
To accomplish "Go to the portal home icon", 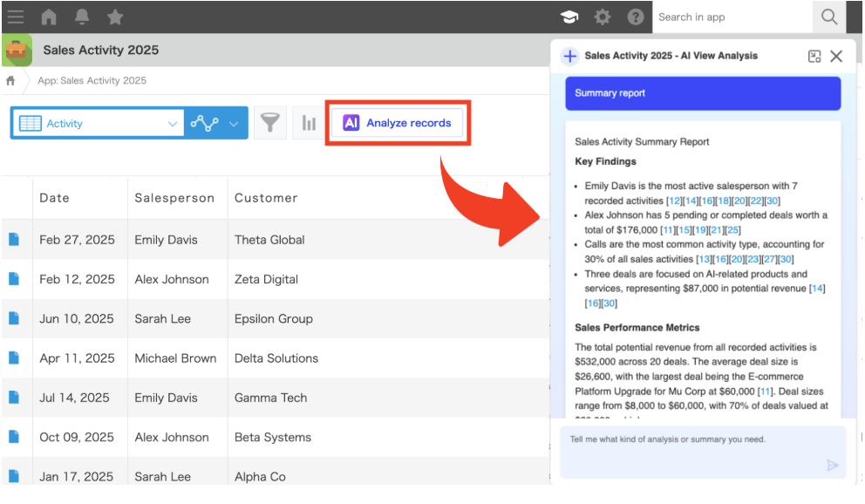I will [x=49, y=17].
